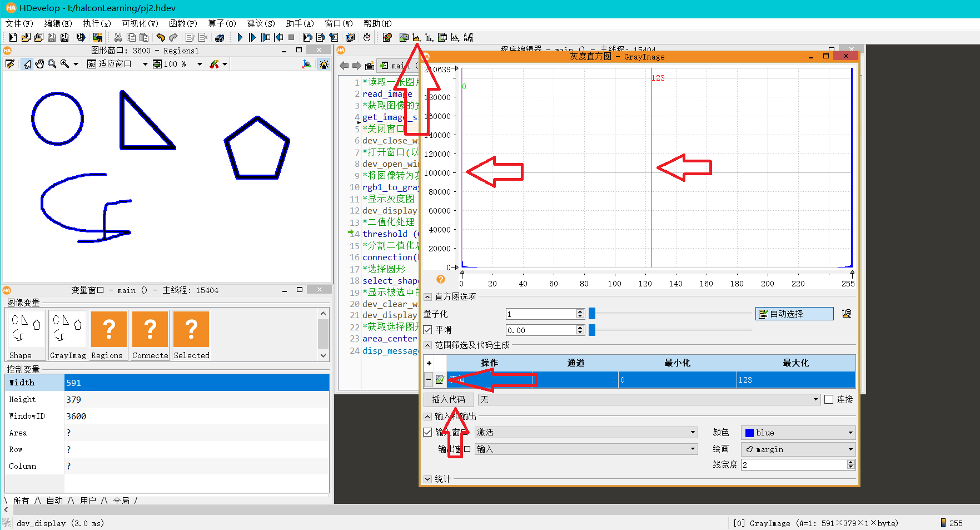Create a new program via toolbar icon

click(x=12, y=37)
